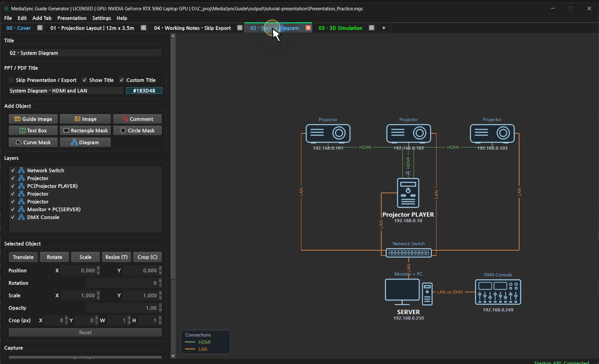This screenshot has width=599, height=364.
Task: Add a Curve Mask
Action: tap(33, 142)
